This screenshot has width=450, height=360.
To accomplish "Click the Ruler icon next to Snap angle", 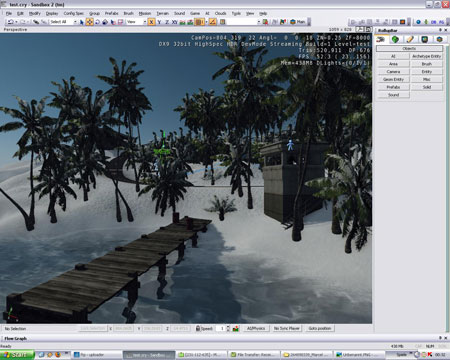I will tap(222, 22).
